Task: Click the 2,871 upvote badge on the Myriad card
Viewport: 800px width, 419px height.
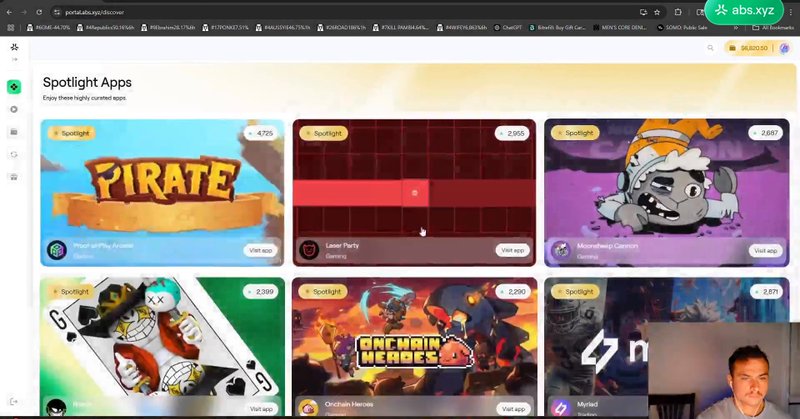Action: pyautogui.click(x=766, y=291)
